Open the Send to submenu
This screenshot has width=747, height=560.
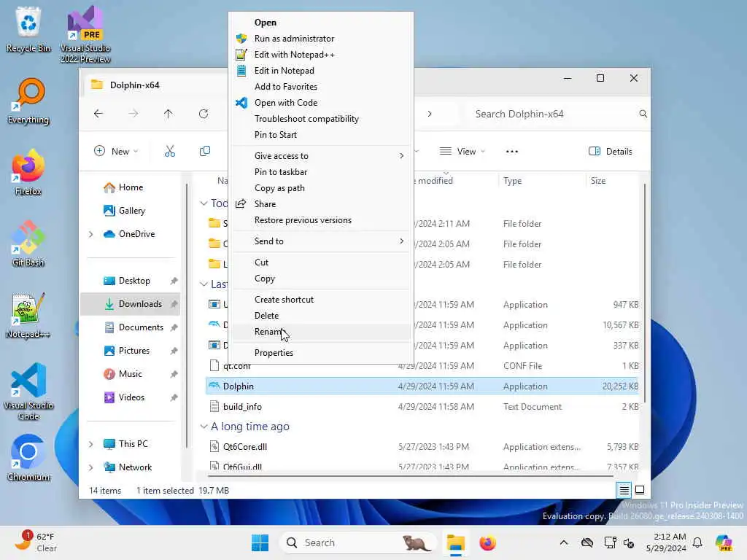pos(320,241)
